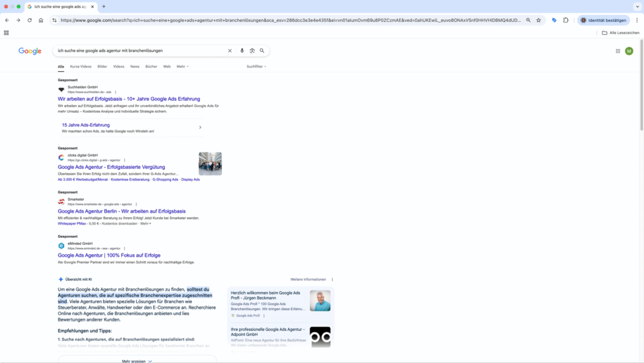Open the browser extensions puzzle icon
The height and width of the screenshot is (363, 644).
point(566,20)
